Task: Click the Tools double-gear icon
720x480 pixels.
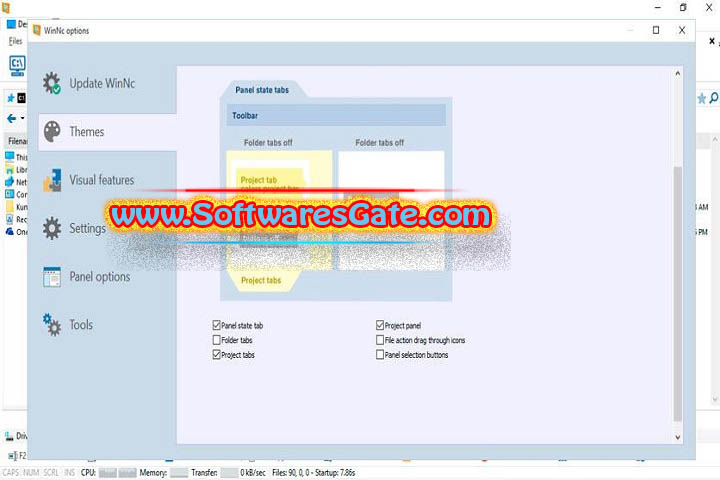Action: coord(52,325)
